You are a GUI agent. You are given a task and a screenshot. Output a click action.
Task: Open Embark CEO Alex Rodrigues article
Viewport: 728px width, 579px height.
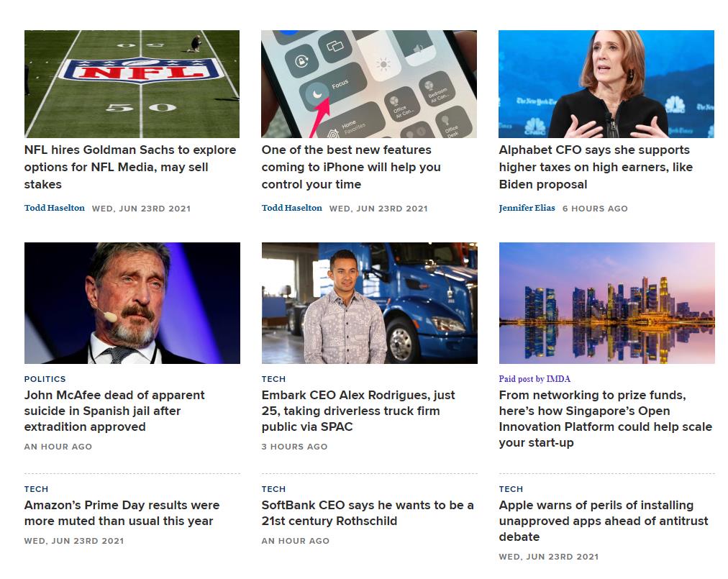point(358,411)
